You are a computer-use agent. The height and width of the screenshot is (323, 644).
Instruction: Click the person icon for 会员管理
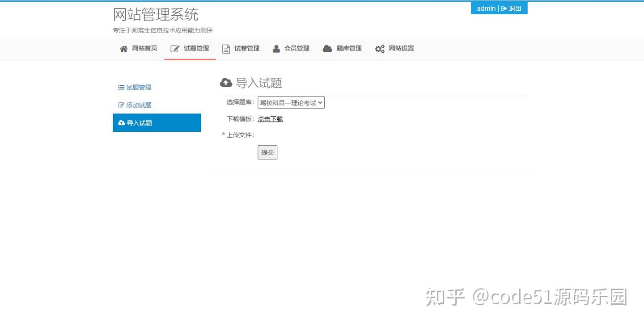pos(276,48)
